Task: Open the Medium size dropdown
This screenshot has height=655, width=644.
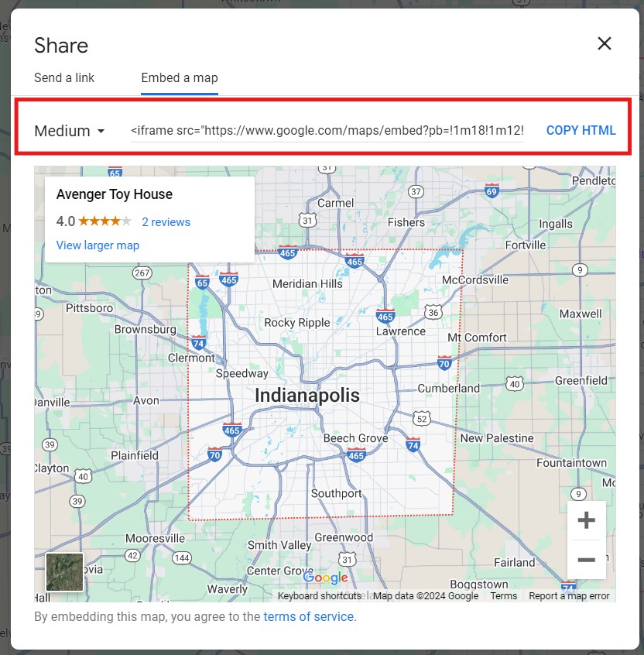Action: (x=70, y=131)
